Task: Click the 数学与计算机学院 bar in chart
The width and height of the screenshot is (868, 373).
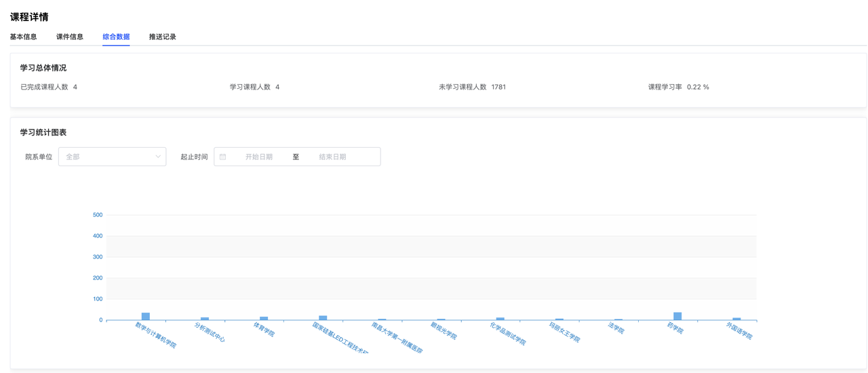Action: (x=146, y=317)
